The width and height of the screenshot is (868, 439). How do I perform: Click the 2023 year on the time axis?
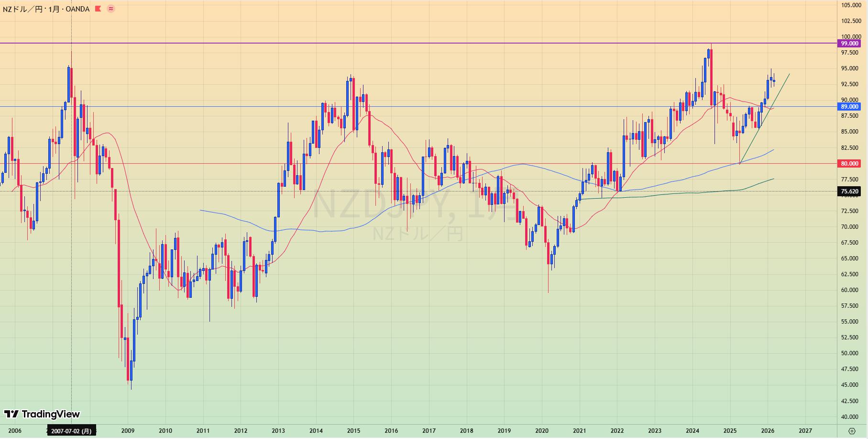pos(655,431)
